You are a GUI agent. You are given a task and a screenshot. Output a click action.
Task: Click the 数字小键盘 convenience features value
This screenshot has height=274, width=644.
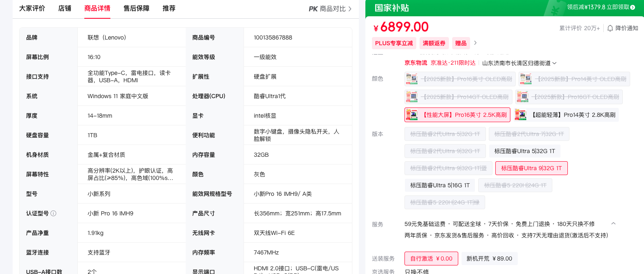click(297, 135)
